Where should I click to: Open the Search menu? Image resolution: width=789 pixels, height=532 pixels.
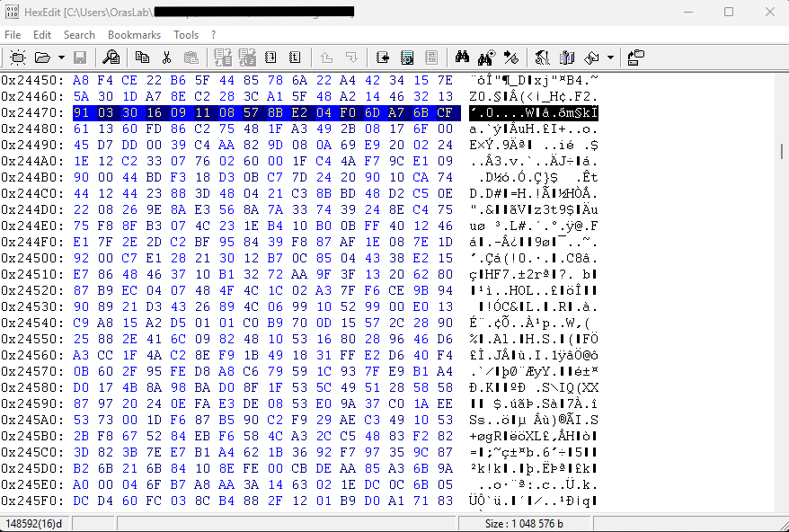tap(79, 35)
